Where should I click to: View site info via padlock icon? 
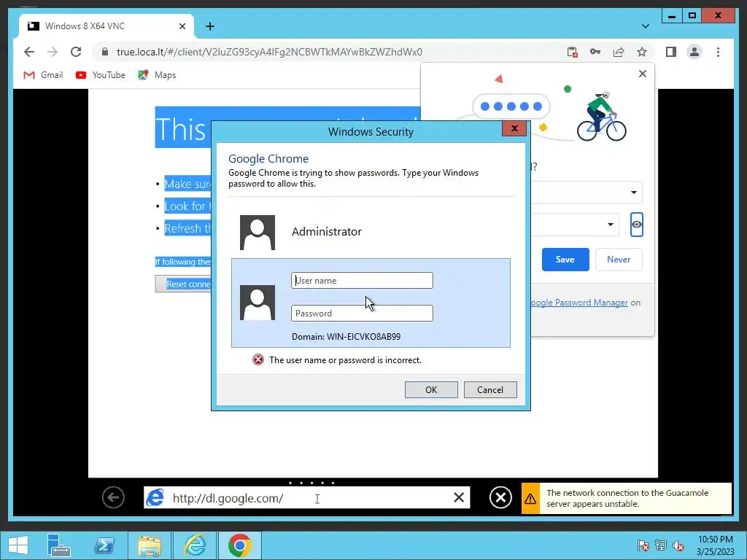coord(105,52)
